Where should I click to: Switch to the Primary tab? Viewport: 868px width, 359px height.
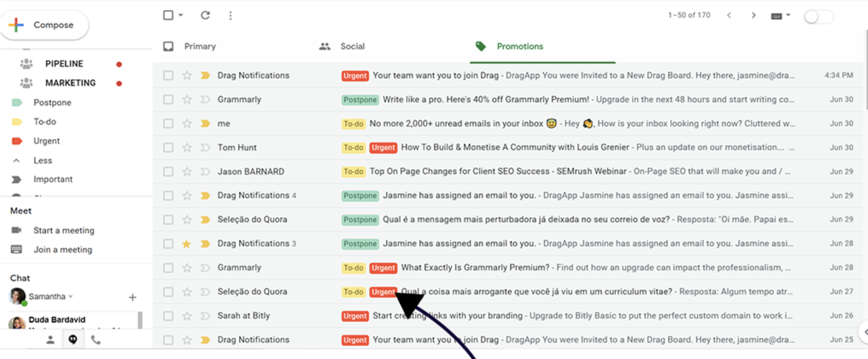(199, 46)
